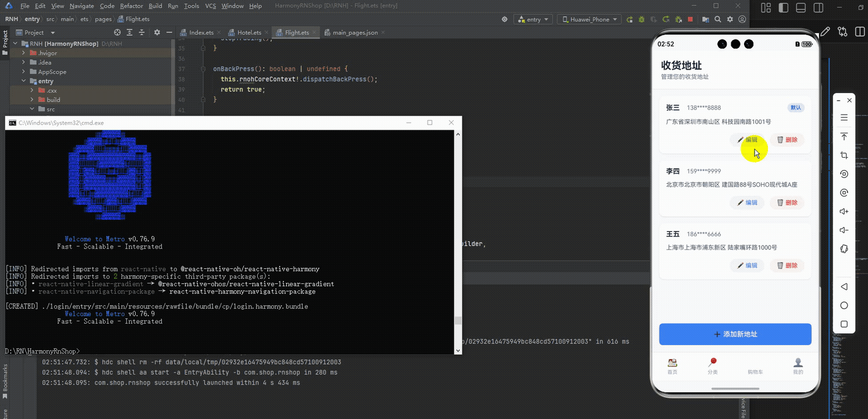This screenshot has height=419, width=868.
Task: Click emulator hamburger menu icon
Action: pos(844,118)
